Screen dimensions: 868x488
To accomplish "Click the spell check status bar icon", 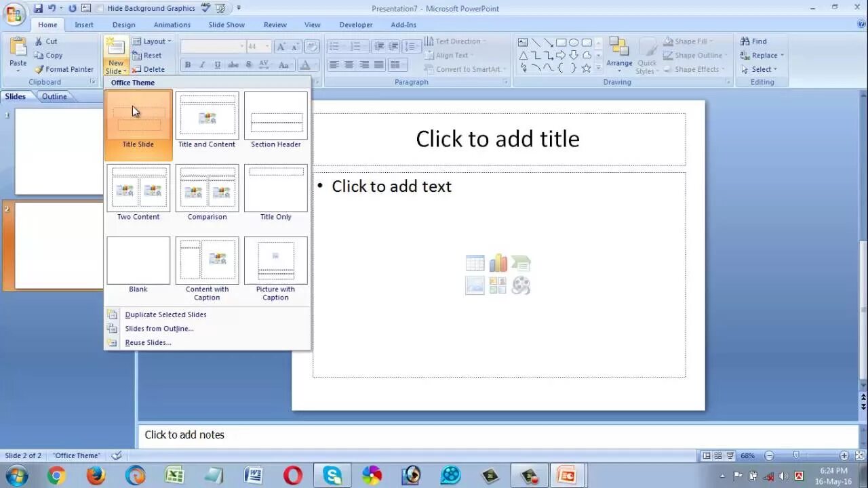I will click(x=117, y=455).
